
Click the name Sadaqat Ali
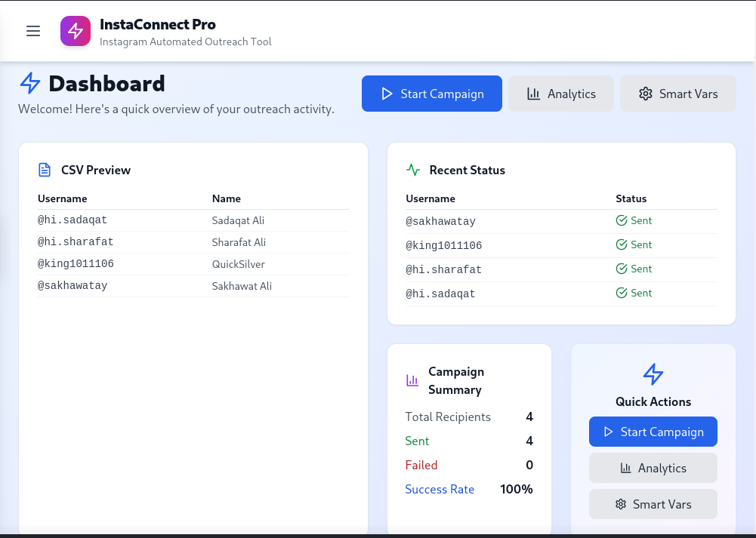238,220
